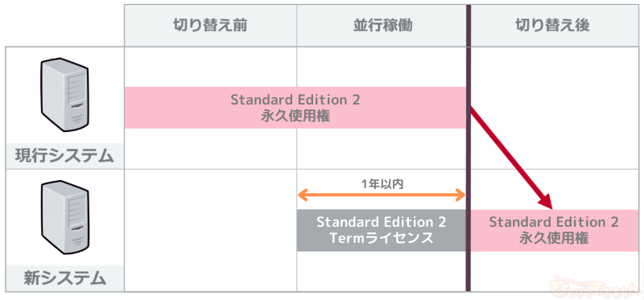This screenshot has height=300, width=644.
Task: Click the 現行システム label
Action: tap(64, 156)
